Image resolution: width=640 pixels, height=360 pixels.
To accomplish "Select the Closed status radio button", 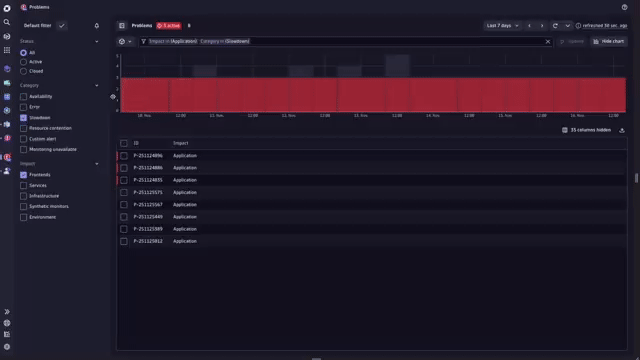I will (23, 71).
